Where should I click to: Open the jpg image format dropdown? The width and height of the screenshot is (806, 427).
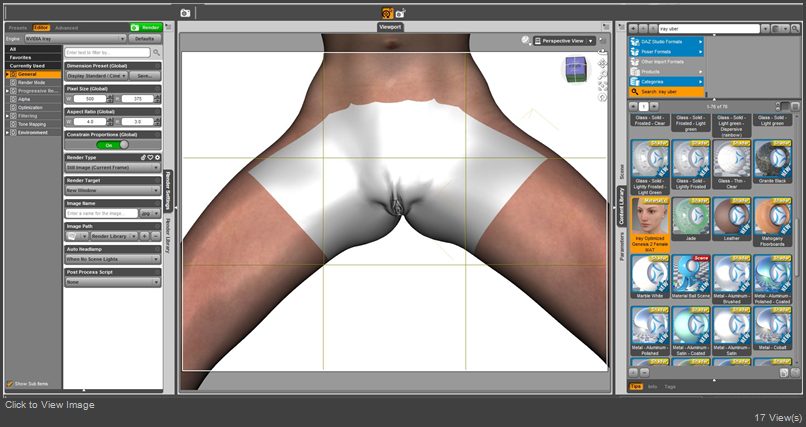click(150, 213)
